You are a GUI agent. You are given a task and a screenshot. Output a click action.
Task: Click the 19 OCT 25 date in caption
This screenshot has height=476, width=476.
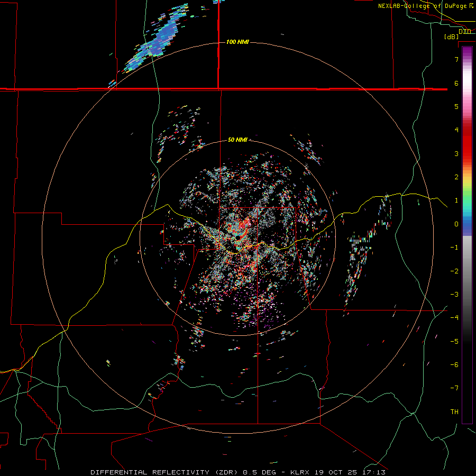(x=336, y=472)
